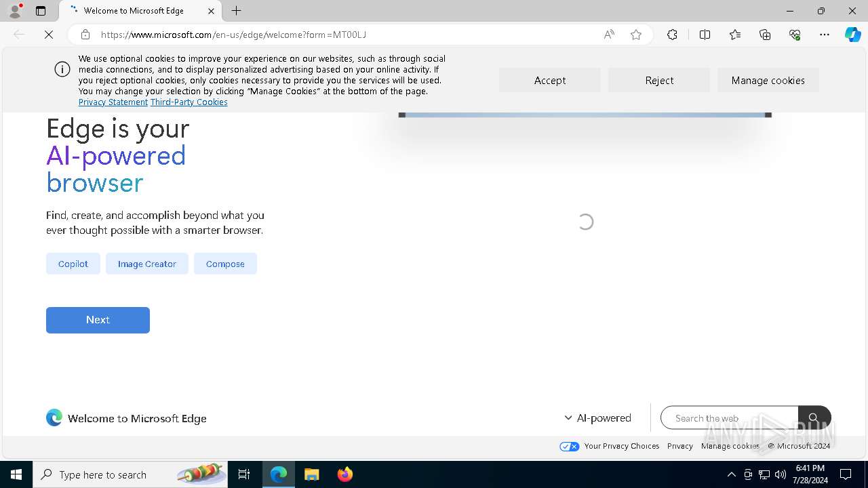Show hidden system tray icons
Image resolution: width=868 pixels, height=488 pixels.
(x=731, y=474)
